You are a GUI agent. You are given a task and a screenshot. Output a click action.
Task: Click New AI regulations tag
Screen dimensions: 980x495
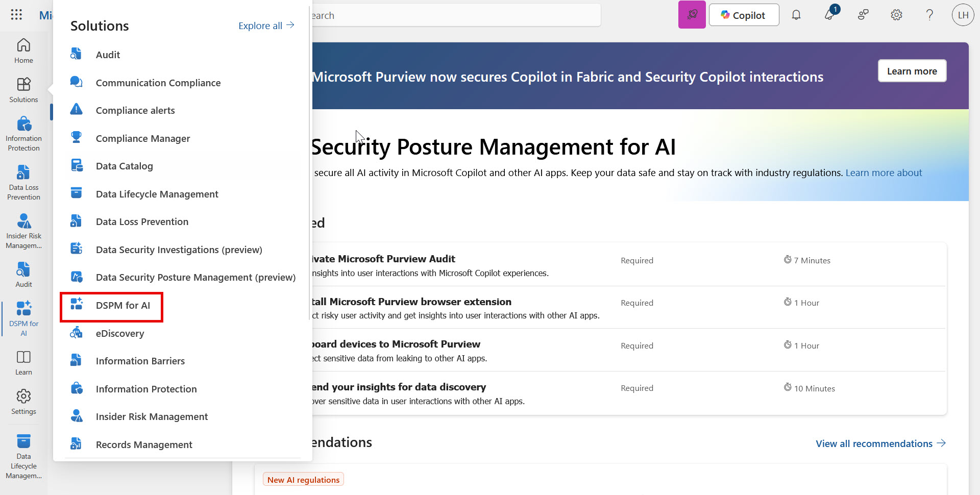(x=303, y=480)
